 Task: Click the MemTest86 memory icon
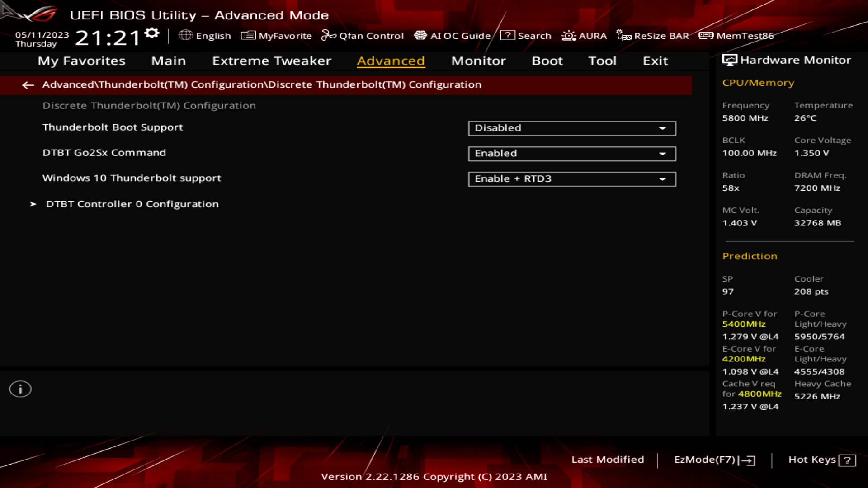point(706,35)
